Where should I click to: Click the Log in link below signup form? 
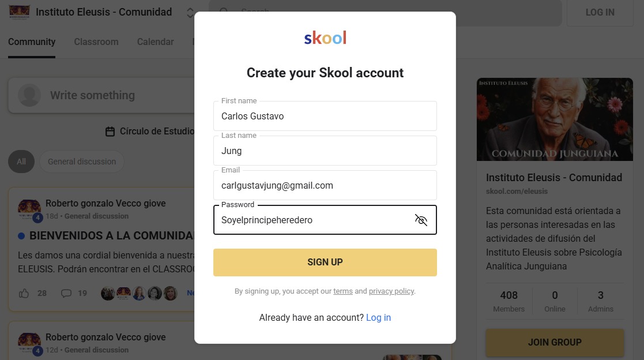point(378,317)
